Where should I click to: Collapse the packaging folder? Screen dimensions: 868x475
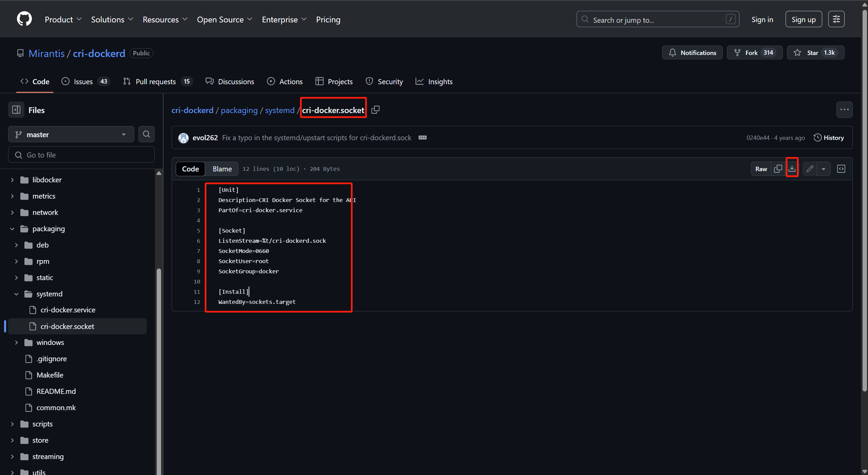coord(13,229)
